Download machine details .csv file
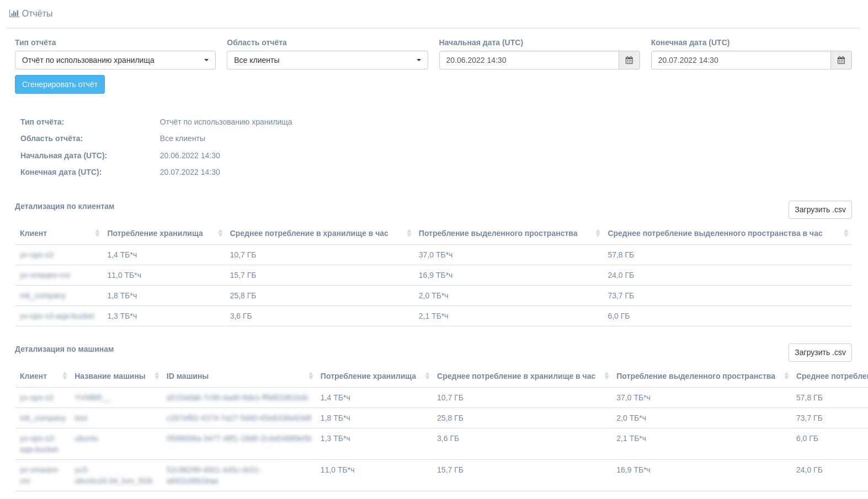The width and height of the screenshot is (868, 499). [x=819, y=352]
